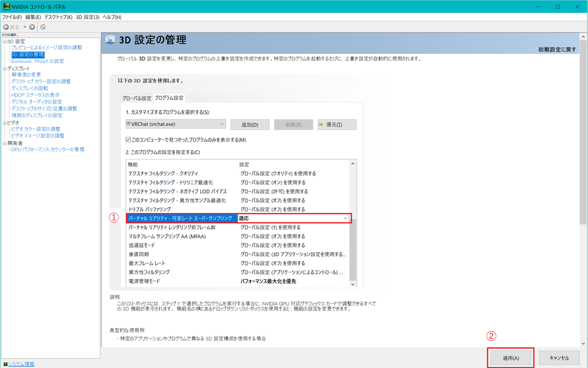Click 初期設定に戻す in the header
The height and width of the screenshot is (368, 588).
557,50
